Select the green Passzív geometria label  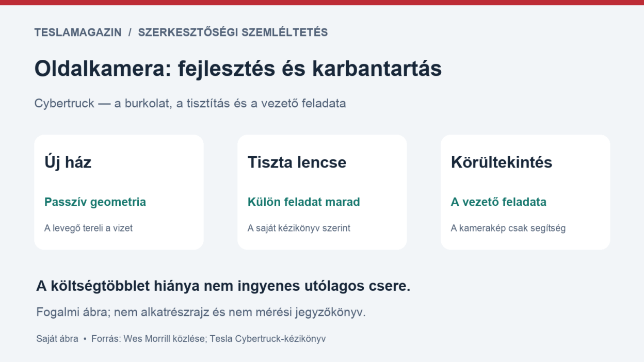[95, 202]
